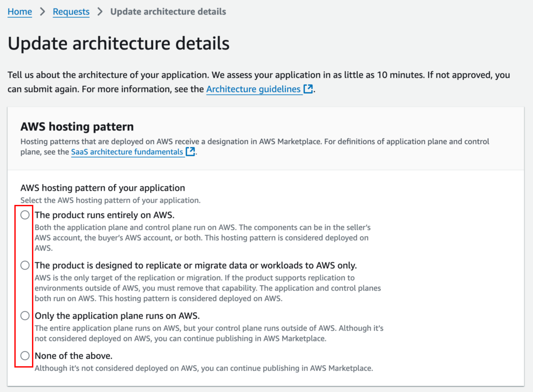This screenshot has width=533, height=392.
Task: Click 'The product runs entirely on AWS.' label text
Action: [x=105, y=215]
